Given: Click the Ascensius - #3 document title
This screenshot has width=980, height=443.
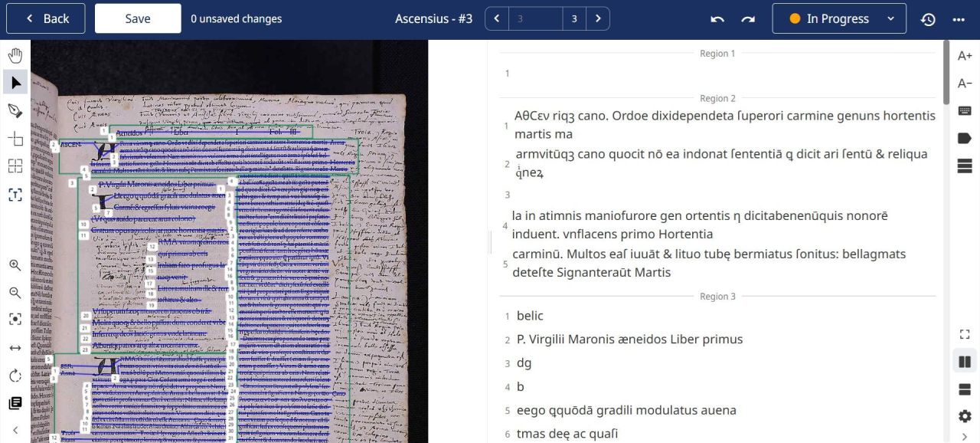Looking at the screenshot, I should [433, 18].
